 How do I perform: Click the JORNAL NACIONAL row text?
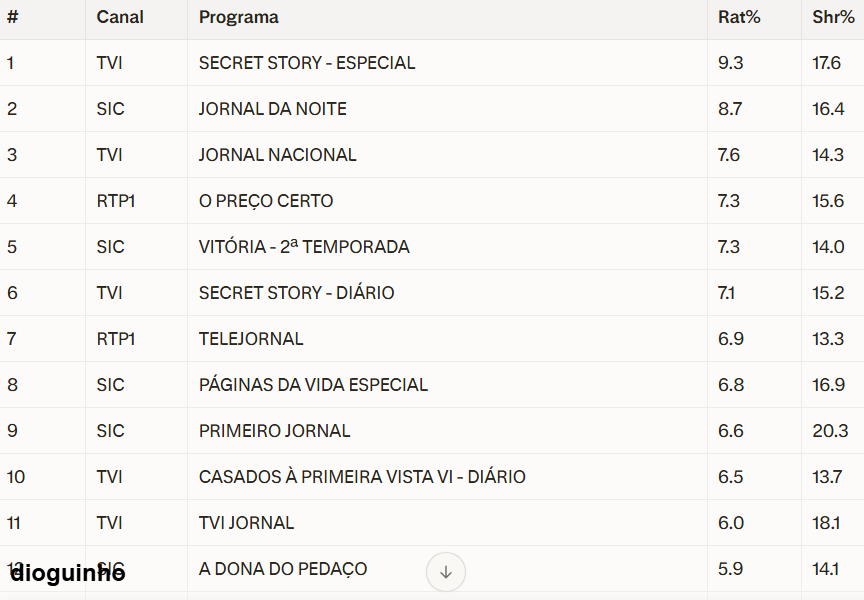[278, 155]
